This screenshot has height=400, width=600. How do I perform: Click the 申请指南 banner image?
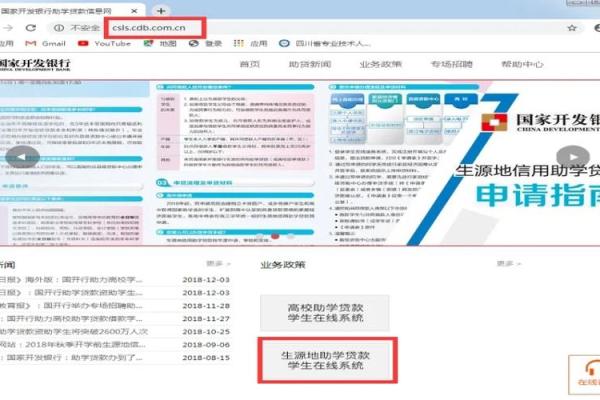[x=300, y=163]
